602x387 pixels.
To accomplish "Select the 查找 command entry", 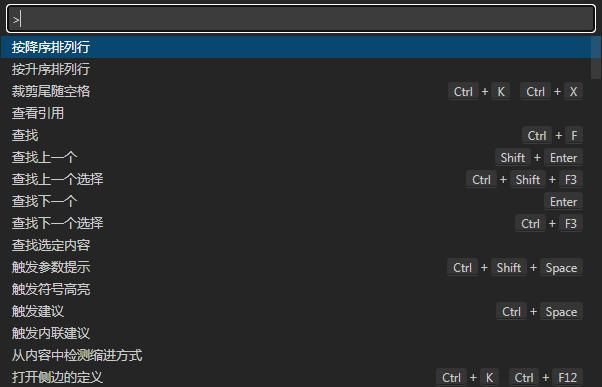I will [296, 135].
